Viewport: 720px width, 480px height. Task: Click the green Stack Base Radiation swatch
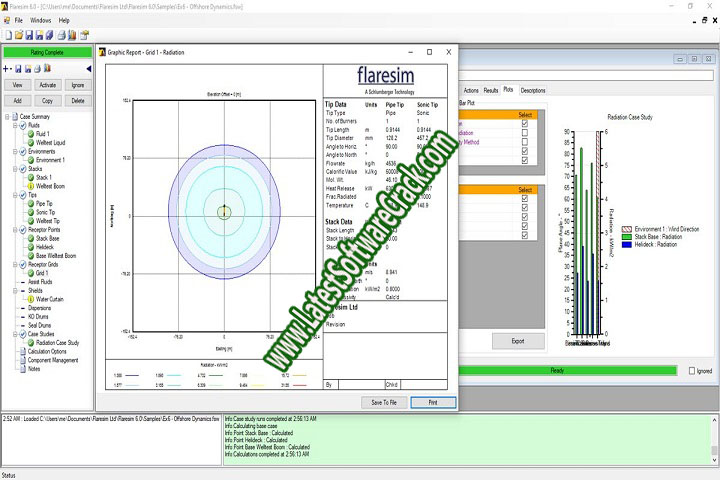(x=627, y=237)
